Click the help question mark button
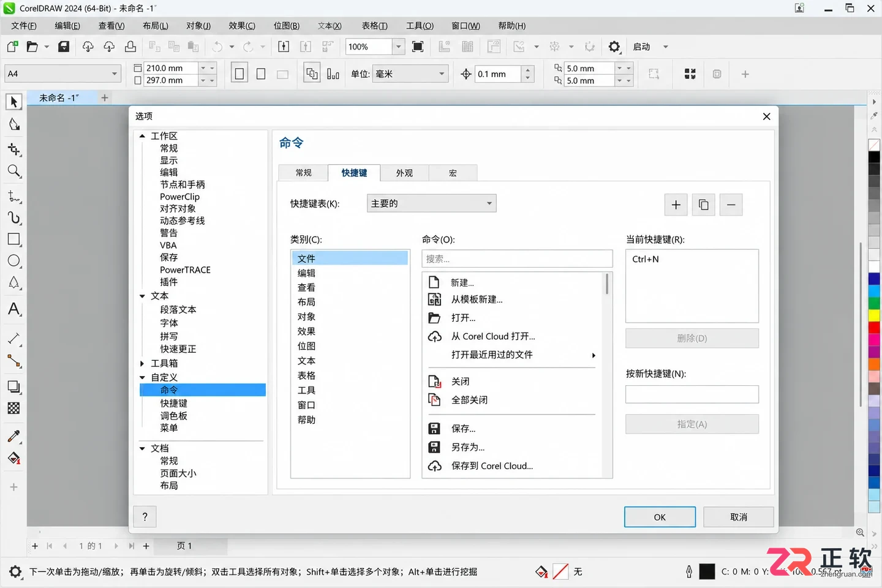The height and width of the screenshot is (588, 882). [x=145, y=516]
